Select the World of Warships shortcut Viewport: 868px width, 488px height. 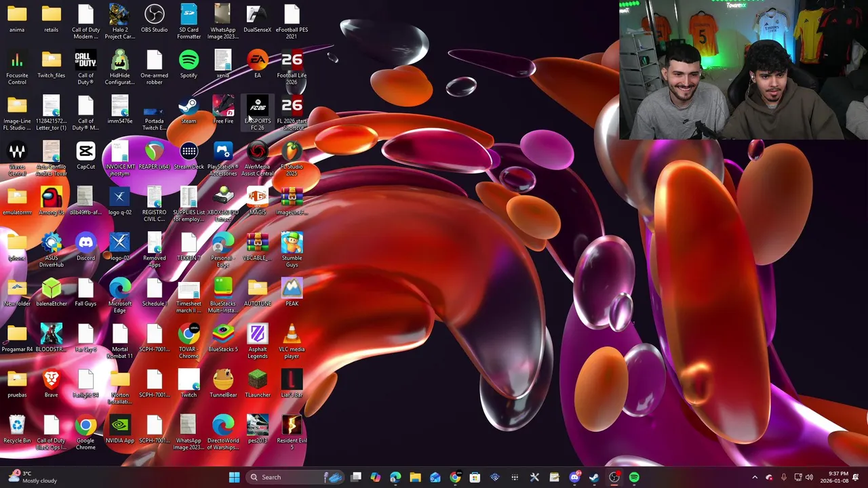coord(223,432)
